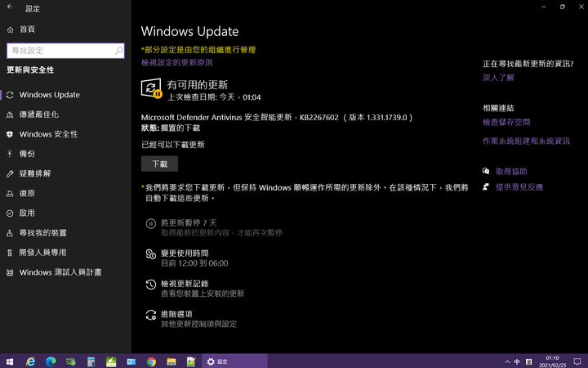Show hidden tray icons chevron
Image resolution: width=588 pixels, height=368 pixels.
pyautogui.click(x=507, y=361)
